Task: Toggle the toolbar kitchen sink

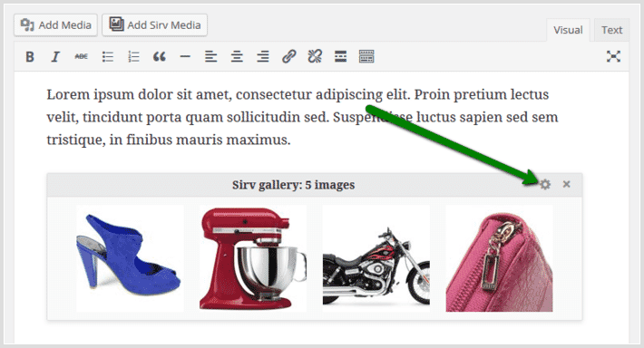Action: [366, 56]
